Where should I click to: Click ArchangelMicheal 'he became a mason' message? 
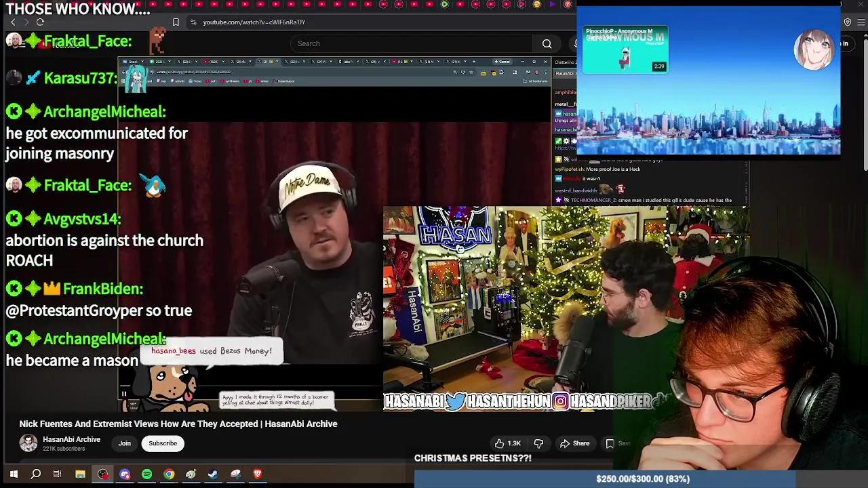coord(72,361)
